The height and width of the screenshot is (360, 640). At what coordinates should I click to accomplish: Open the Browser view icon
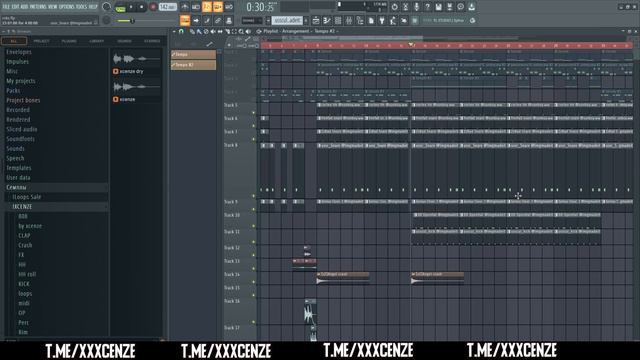pos(360,20)
